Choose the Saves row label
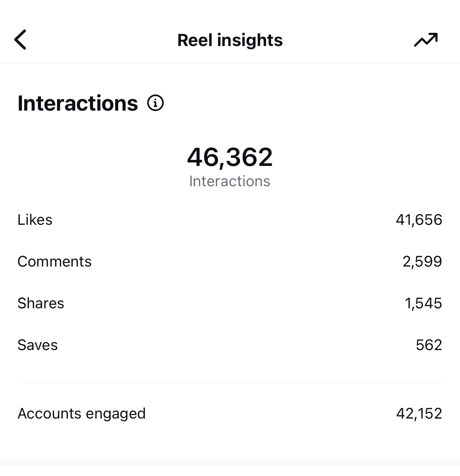Viewport: 460px width, 476px height. [x=37, y=345]
